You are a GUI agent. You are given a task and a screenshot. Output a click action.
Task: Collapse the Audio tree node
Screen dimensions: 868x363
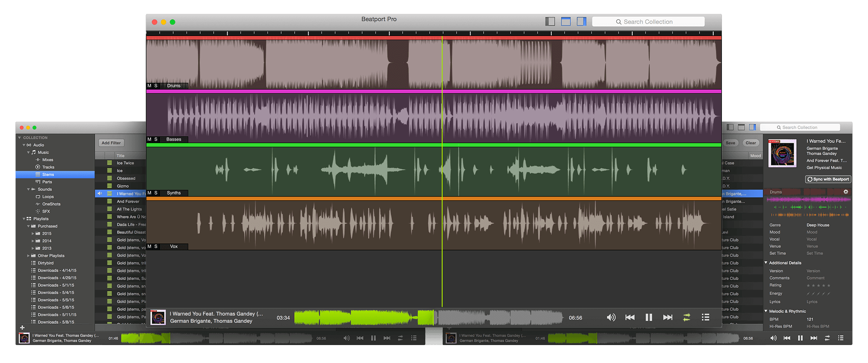24,145
